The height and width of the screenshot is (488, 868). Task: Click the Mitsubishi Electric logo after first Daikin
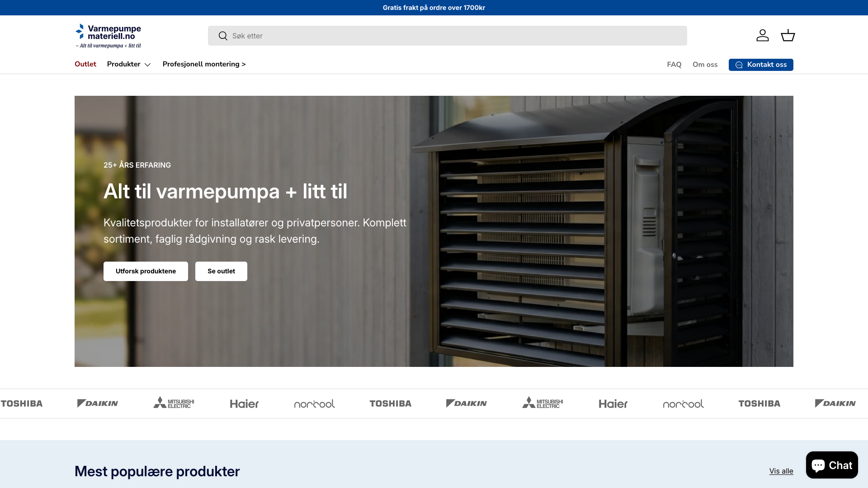(174, 403)
